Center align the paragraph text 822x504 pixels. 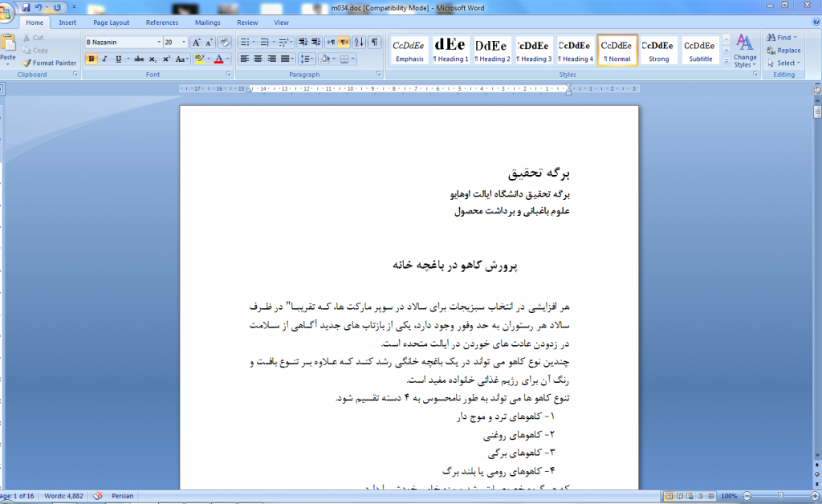258,59
